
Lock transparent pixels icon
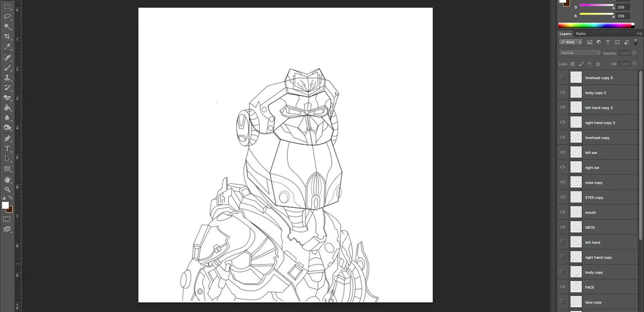(573, 64)
